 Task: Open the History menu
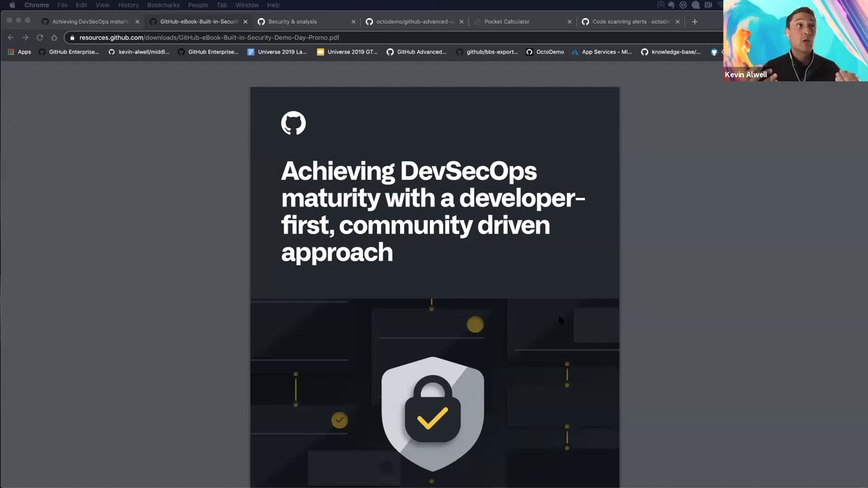pos(128,5)
